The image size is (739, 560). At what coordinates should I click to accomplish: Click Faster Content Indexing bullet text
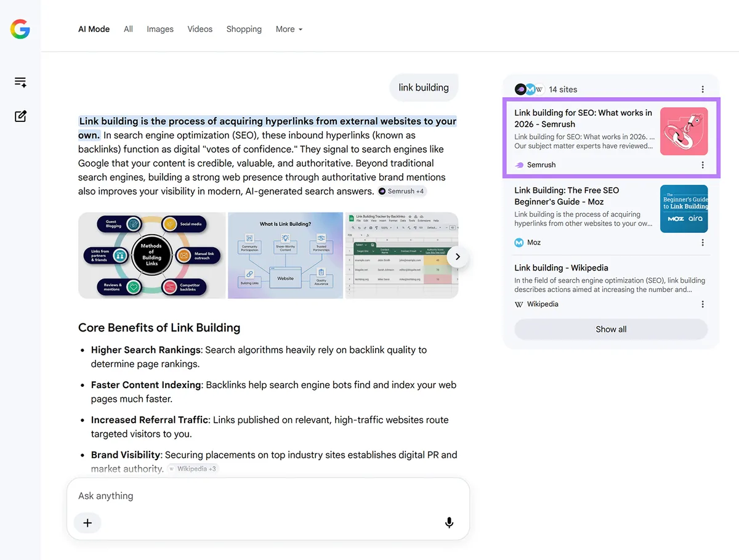pos(273,392)
